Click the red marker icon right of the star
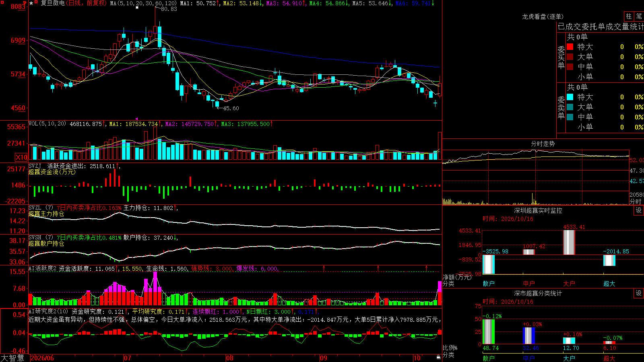The width and height of the screenshot is (644, 362). 37,2
